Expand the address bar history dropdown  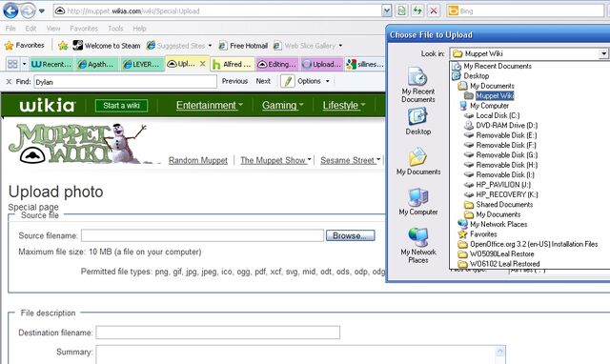[x=386, y=10]
